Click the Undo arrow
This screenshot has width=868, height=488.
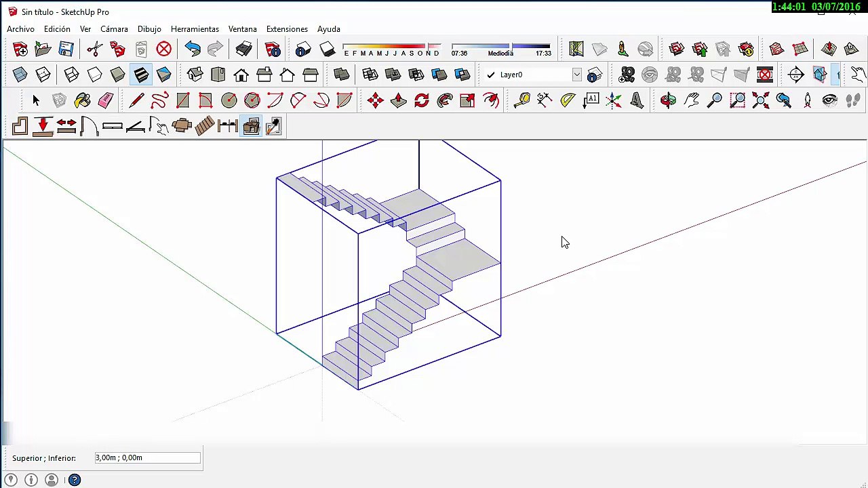pos(192,49)
